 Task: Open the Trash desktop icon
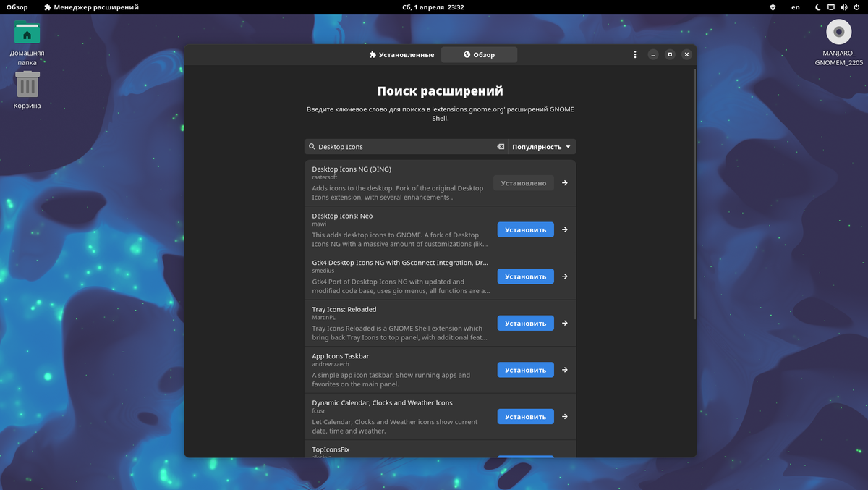(27, 90)
